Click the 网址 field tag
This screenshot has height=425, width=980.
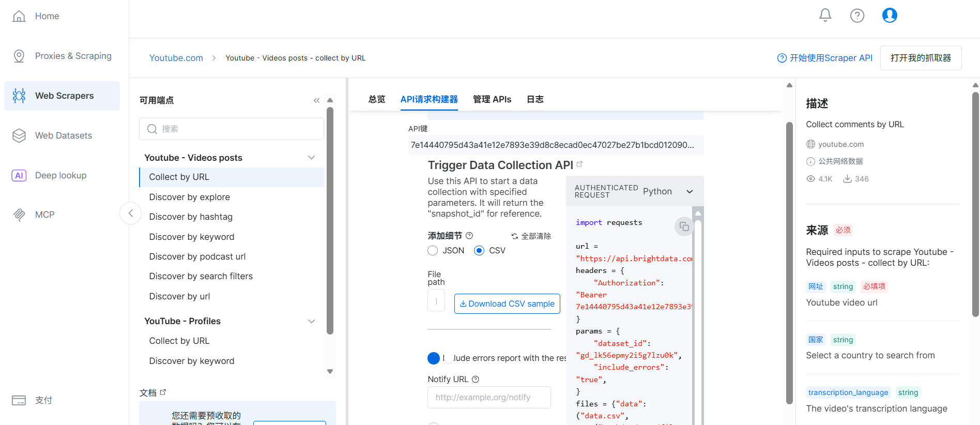[816, 286]
